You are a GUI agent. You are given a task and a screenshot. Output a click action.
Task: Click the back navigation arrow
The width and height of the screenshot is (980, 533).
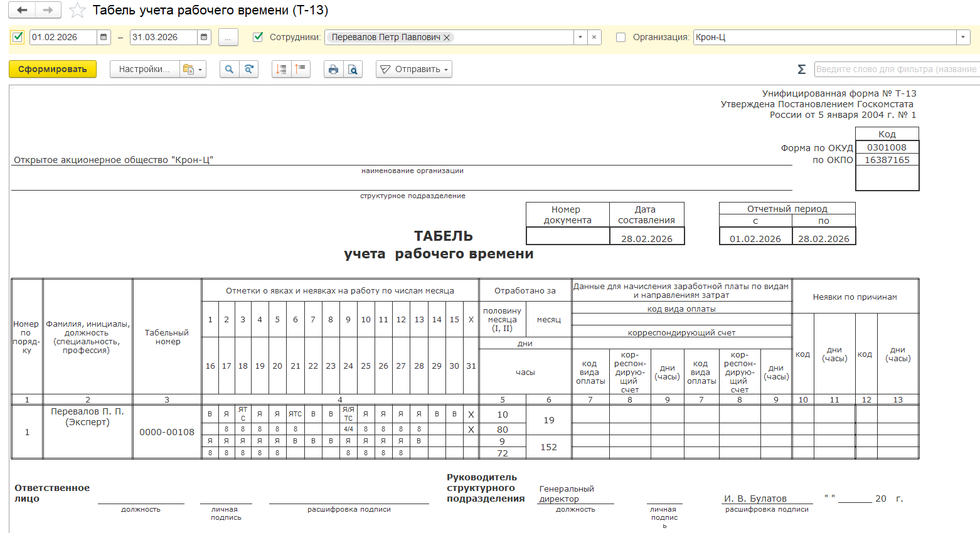click(22, 10)
